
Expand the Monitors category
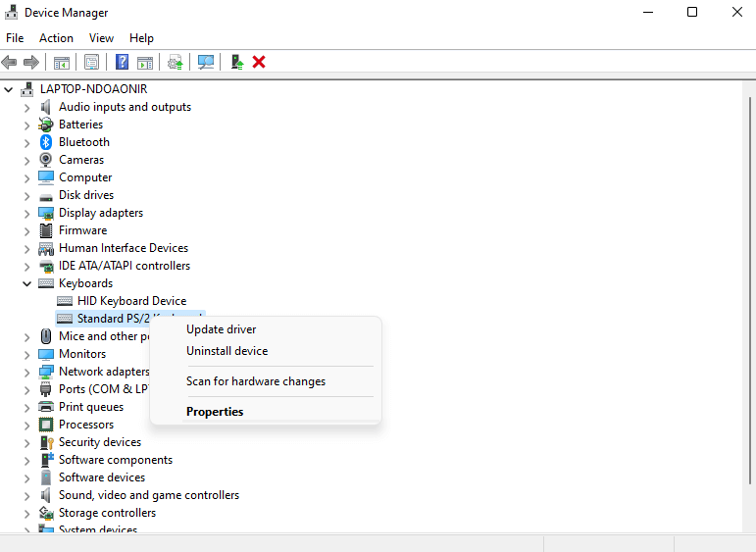click(x=27, y=354)
